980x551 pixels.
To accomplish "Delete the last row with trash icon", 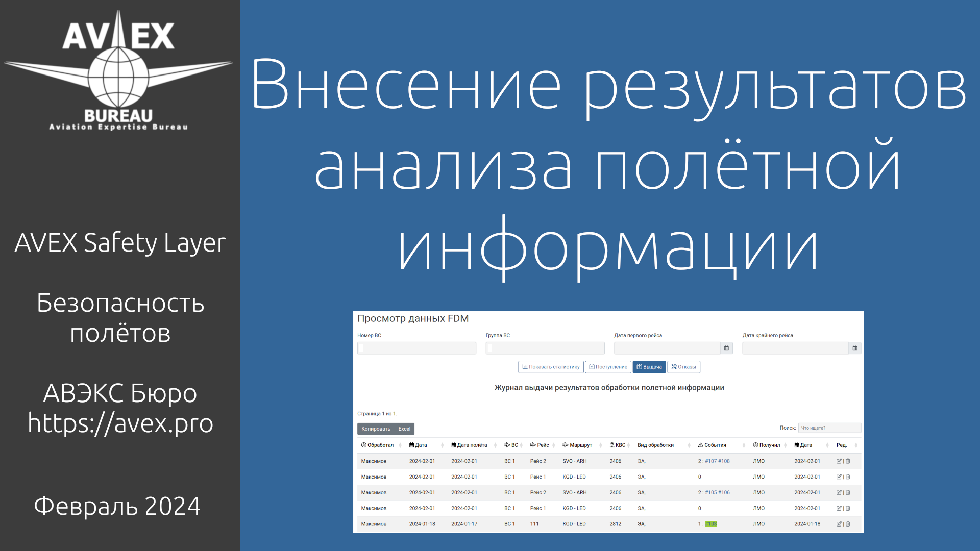I will 848,524.
